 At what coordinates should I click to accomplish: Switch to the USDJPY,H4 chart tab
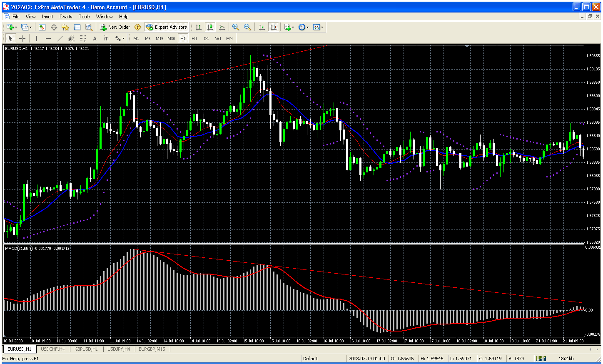[x=119, y=349]
